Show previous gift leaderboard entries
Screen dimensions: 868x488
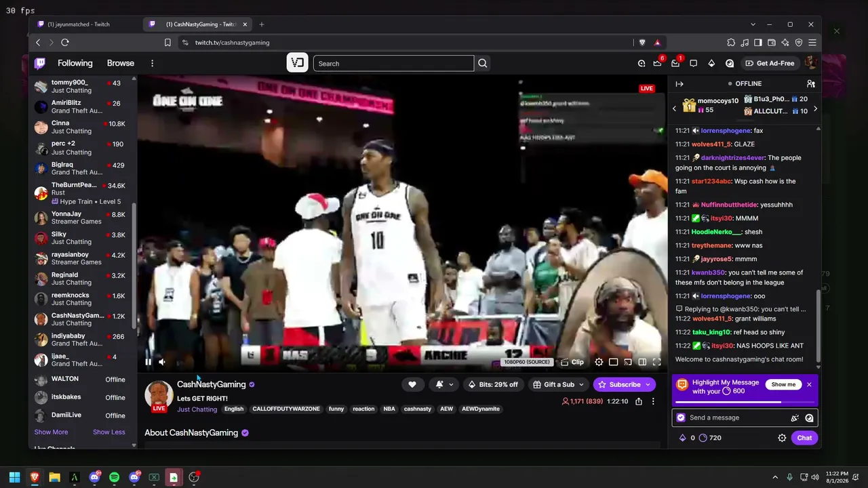point(674,108)
